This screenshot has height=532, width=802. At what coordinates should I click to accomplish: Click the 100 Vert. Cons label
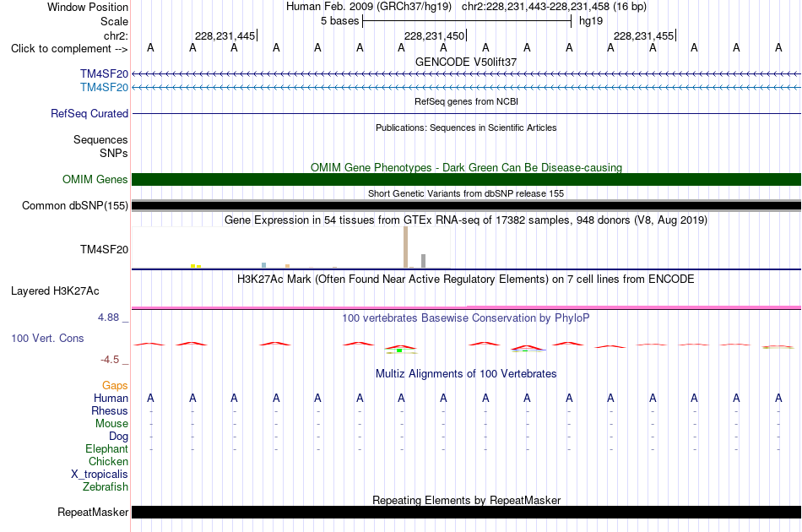47,338
